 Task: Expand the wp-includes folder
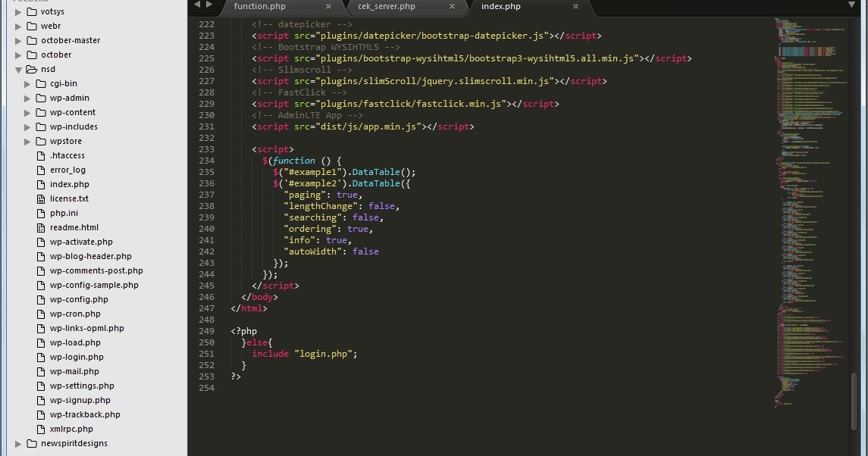27,126
